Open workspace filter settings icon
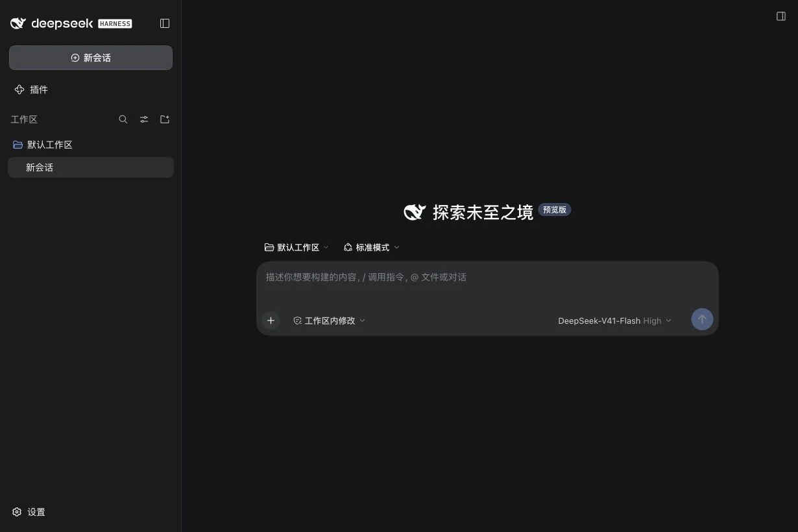798x532 pixels. (144, 119)
